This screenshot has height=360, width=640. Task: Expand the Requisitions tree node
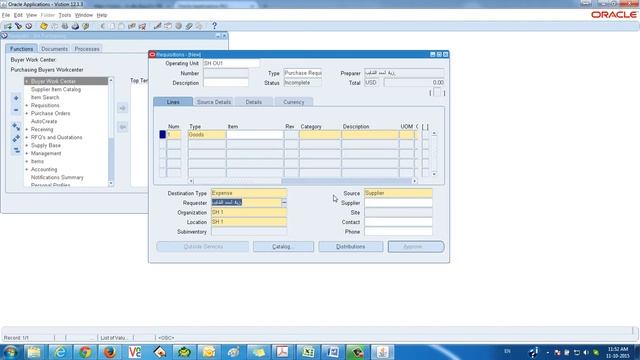coord(27,105)
